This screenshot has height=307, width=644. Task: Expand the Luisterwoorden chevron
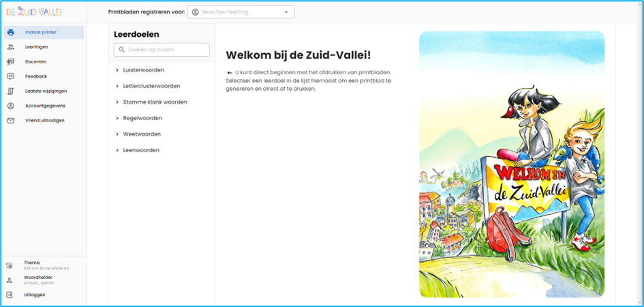[117, 70]
